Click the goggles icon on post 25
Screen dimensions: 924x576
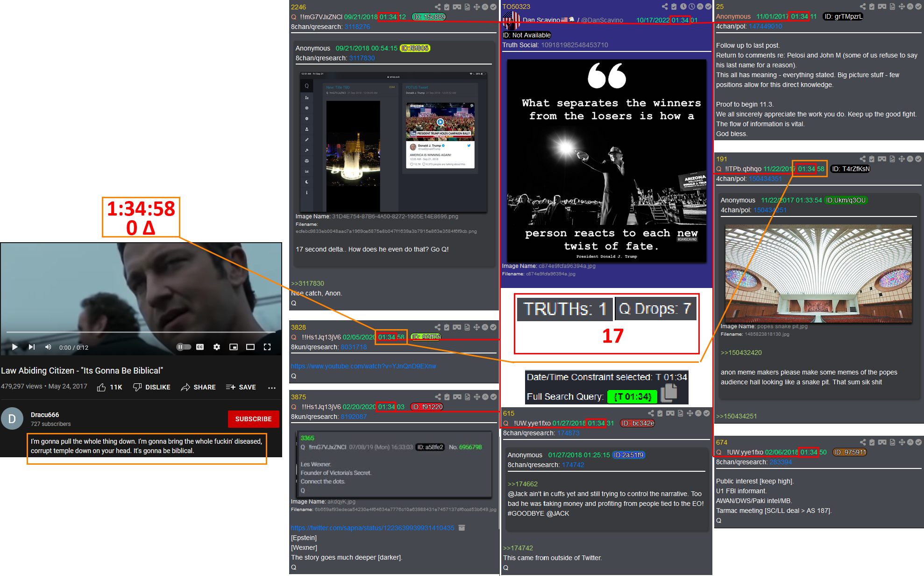(882, 7)
